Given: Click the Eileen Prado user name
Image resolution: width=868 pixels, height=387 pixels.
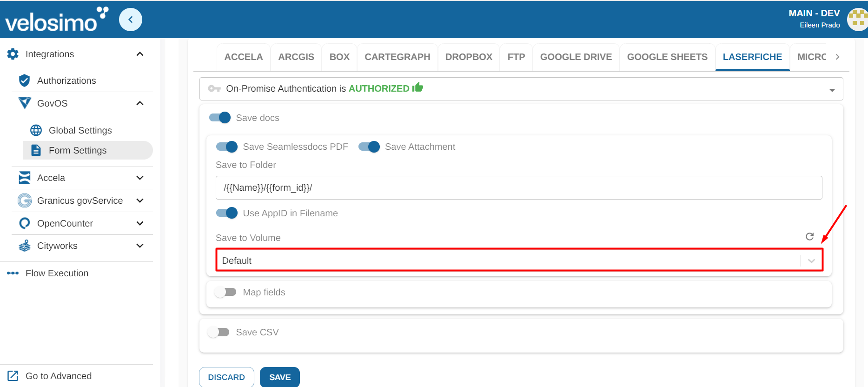Looking at the screenshot, I should [x=820, y=25].
